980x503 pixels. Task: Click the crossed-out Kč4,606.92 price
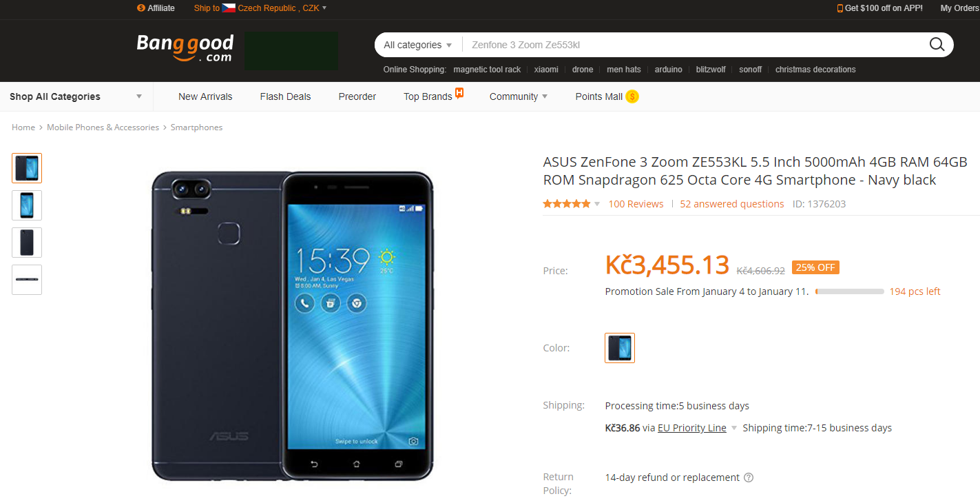pos(761,271)
